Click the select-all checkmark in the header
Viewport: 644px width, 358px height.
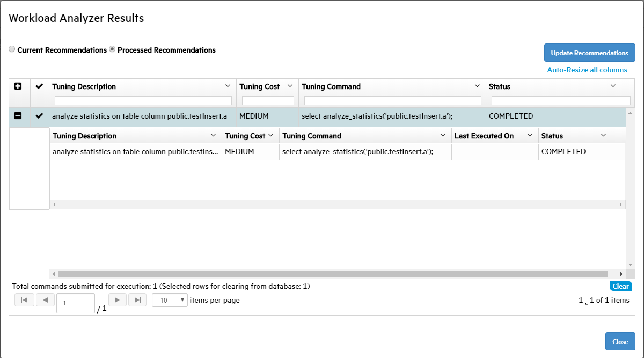pos(39,86)
